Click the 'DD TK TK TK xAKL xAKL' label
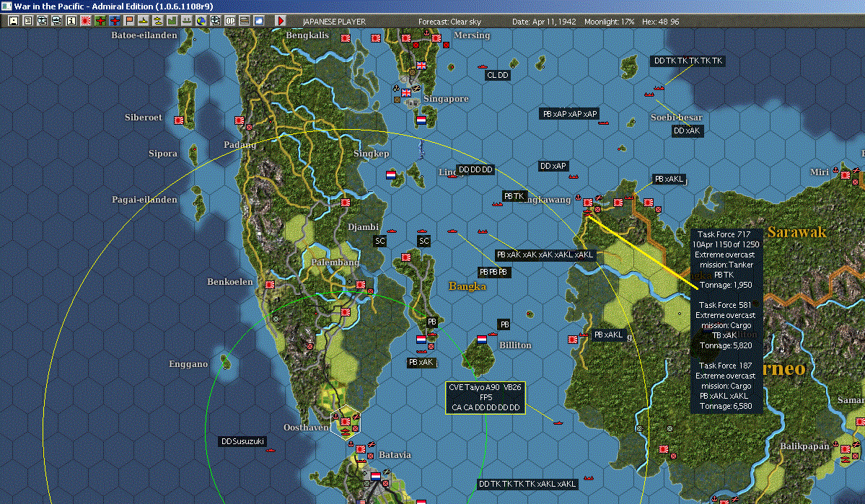 click(x=527, y=484)
